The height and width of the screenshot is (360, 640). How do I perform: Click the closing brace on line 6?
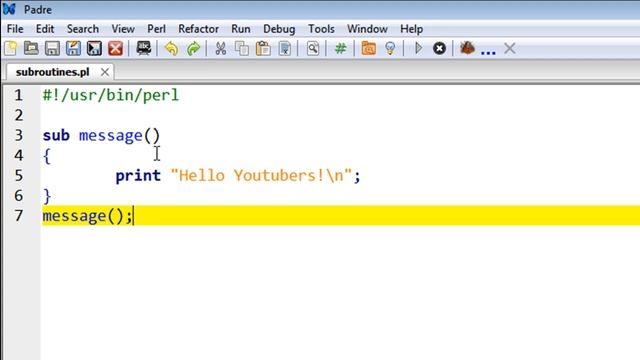[47, 196]
